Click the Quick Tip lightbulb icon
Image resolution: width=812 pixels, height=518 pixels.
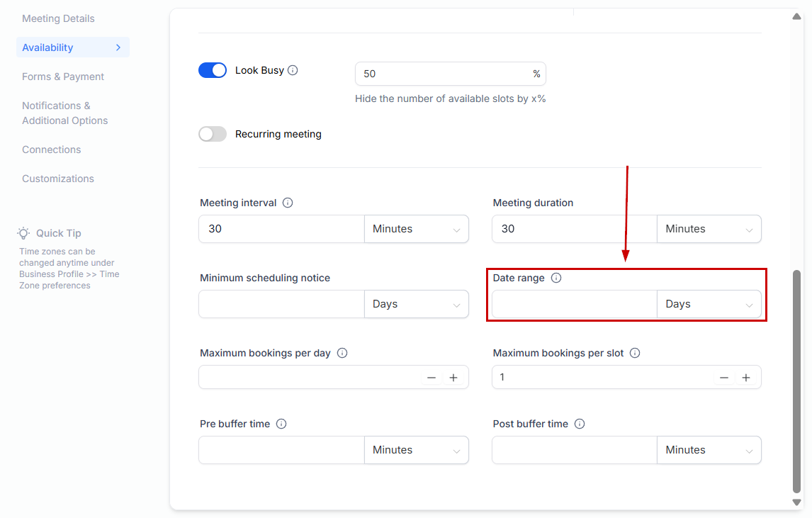(x=24, y=233)
